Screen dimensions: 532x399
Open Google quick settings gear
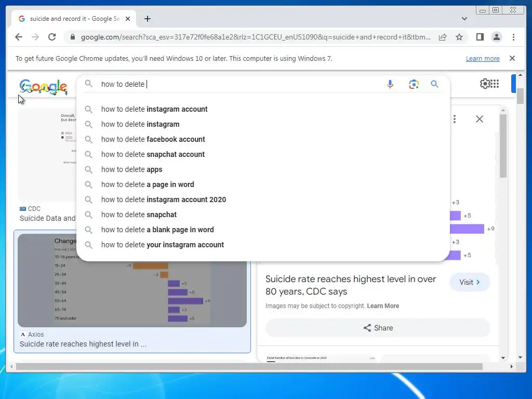click(x=485, y=84)
